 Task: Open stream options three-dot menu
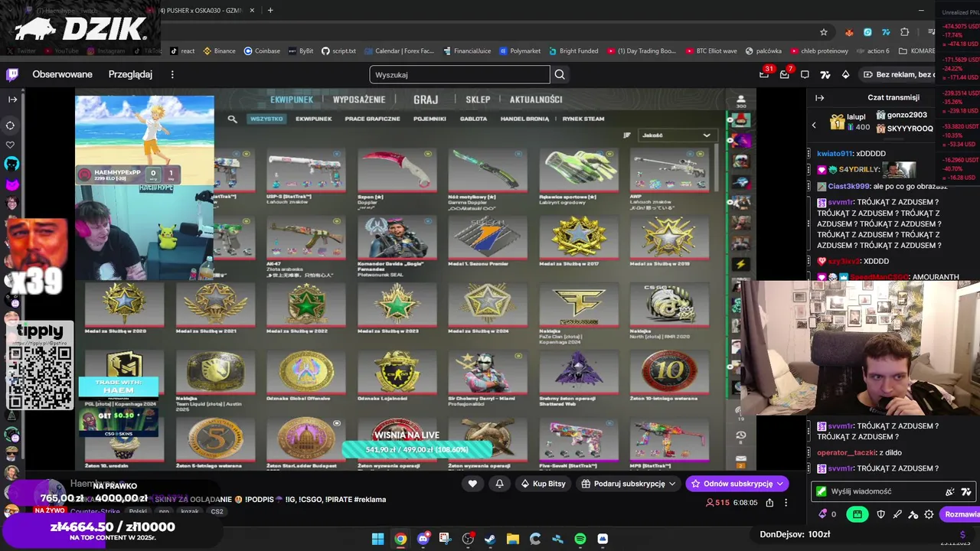pyautogui.click(x=786, y=503)
